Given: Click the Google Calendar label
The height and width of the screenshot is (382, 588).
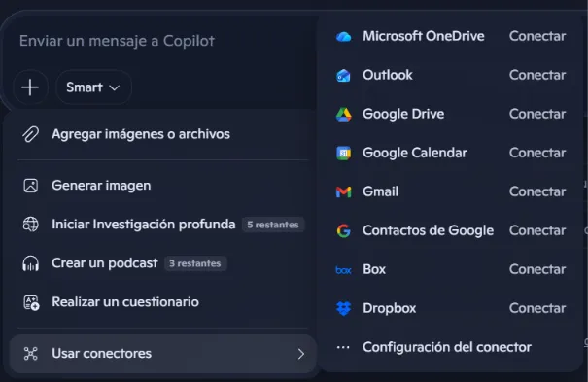Looking at the screenshot, I should (x=415, y=153).
